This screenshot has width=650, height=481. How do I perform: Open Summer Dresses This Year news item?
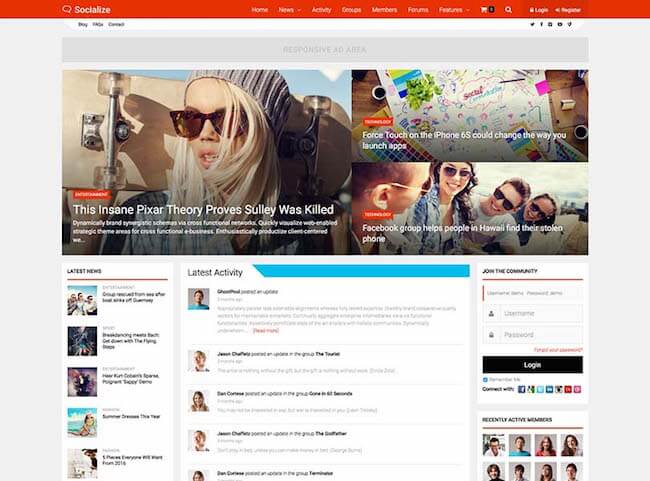click(131, 416)
